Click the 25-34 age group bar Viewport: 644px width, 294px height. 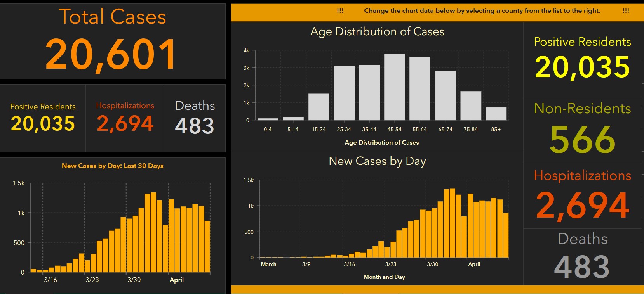pyautogui.click(x=344, y=93)
